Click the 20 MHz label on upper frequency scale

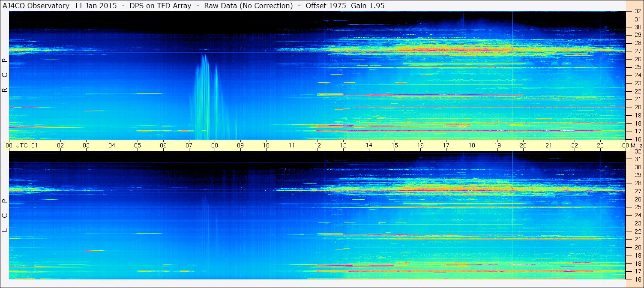point(637,107)
